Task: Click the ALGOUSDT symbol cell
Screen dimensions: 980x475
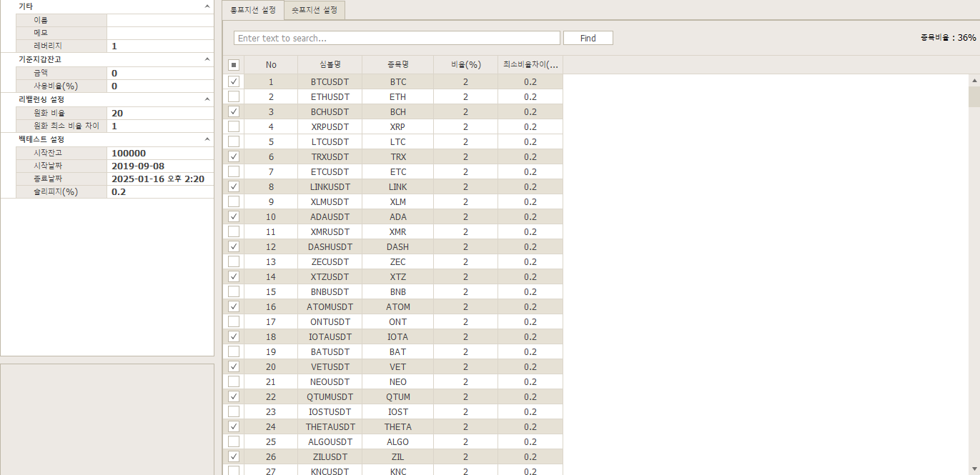Action: [330, 441]
